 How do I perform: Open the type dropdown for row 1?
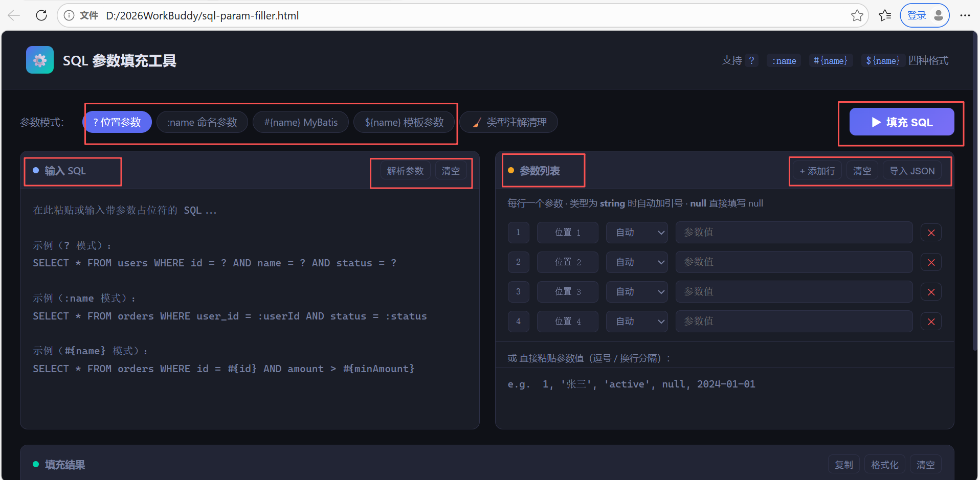[637, 233]
